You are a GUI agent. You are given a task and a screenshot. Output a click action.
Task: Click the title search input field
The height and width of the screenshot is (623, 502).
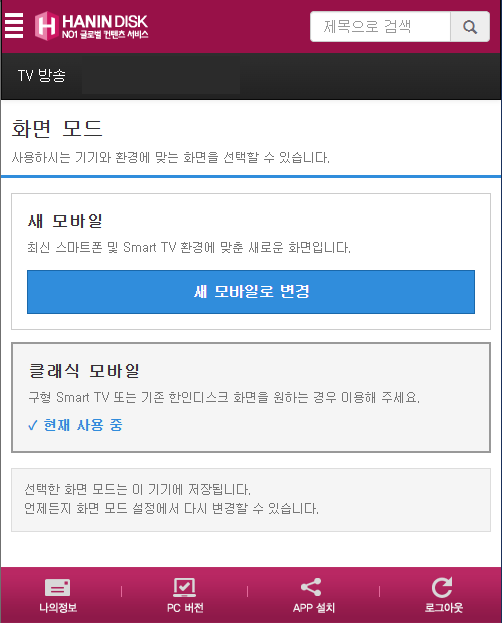tap(380, 27)
